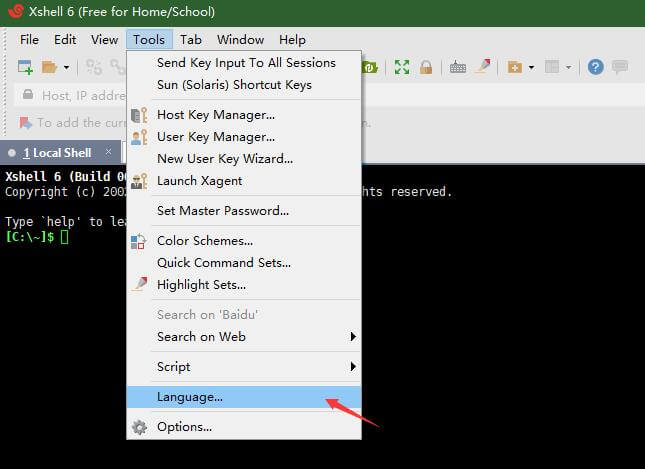Open Color Schemes... menu entry
Screen dimensions: 645x469
204,241
